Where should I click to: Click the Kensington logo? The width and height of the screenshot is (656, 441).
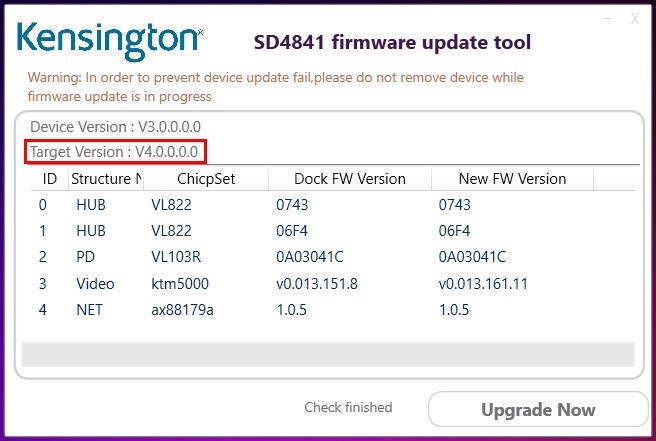click(110, 41)
